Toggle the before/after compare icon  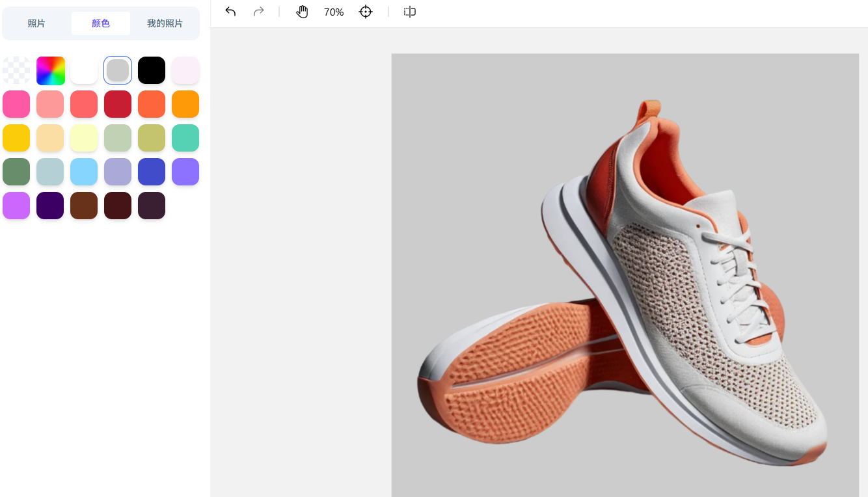tap(409, 12)
